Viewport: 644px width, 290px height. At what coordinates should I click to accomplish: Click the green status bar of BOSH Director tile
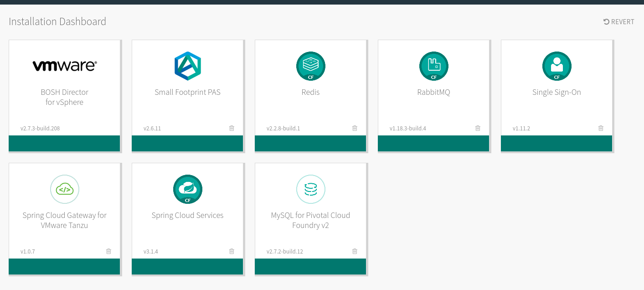point(64,143)
